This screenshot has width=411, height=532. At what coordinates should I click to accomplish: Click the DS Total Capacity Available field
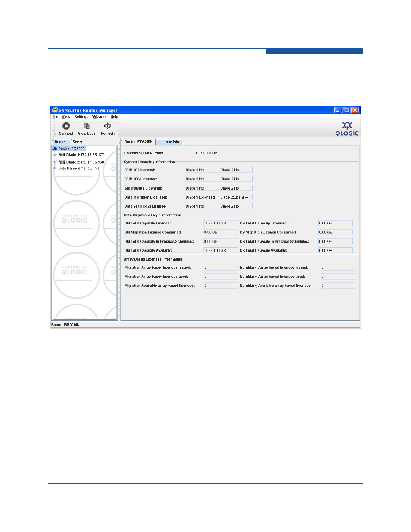[336, 250]
